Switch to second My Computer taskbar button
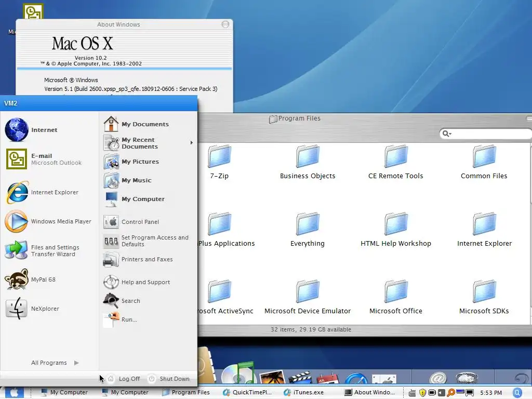This screenshot has width=532, height=399. coord(125,393)
